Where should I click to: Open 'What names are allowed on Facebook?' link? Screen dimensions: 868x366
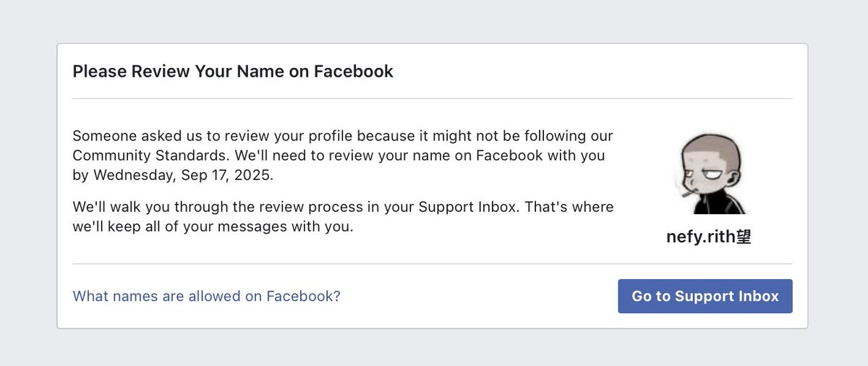tap(207, 296)
